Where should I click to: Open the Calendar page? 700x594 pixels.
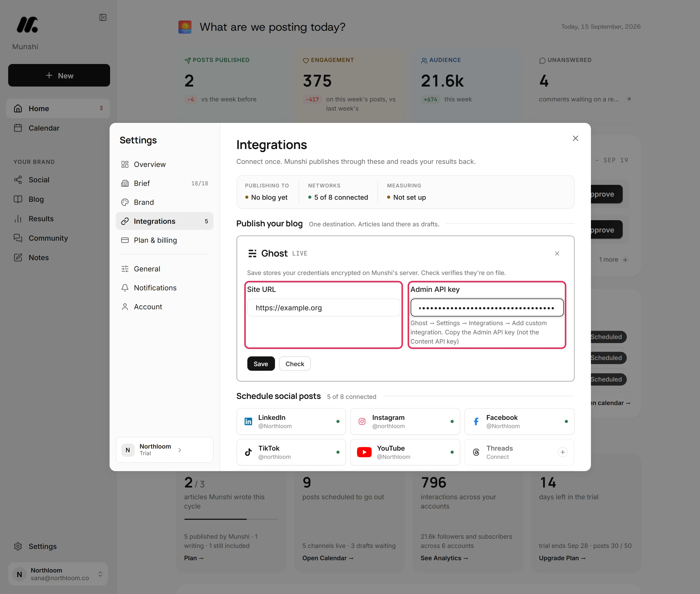pyautogui.click(x=58, y=128)
